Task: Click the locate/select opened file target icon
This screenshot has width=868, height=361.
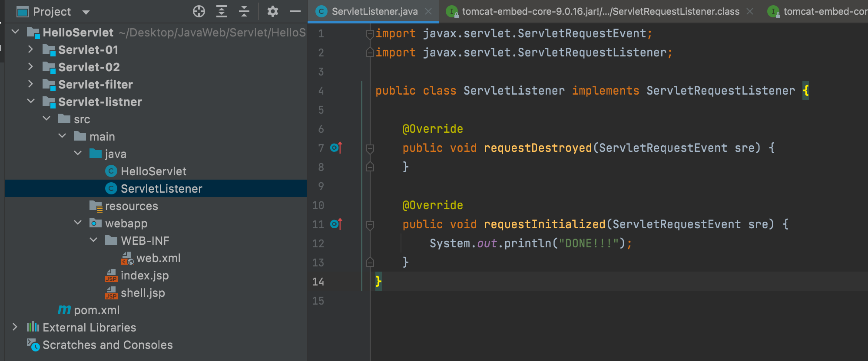Action: (x=199, y=12)
